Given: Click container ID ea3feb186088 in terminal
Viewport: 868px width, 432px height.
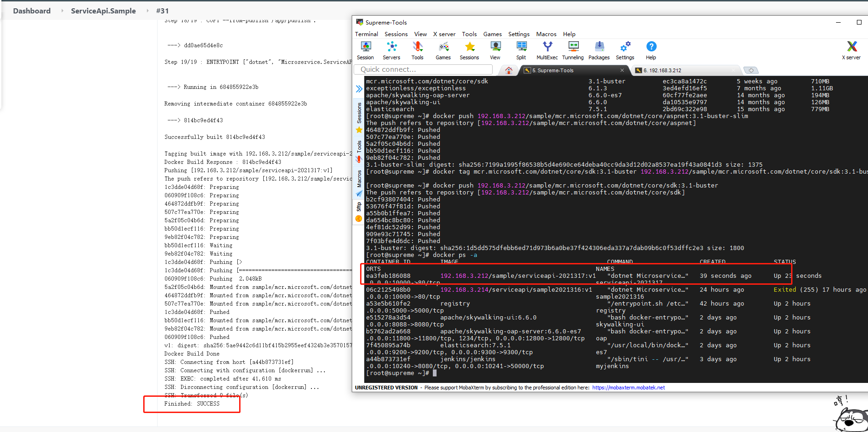Looking at the screenshot, I should [388, 276].
